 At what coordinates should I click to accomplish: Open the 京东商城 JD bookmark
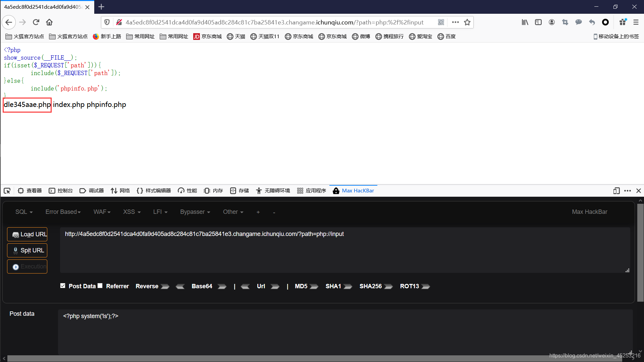coord(208,37)
